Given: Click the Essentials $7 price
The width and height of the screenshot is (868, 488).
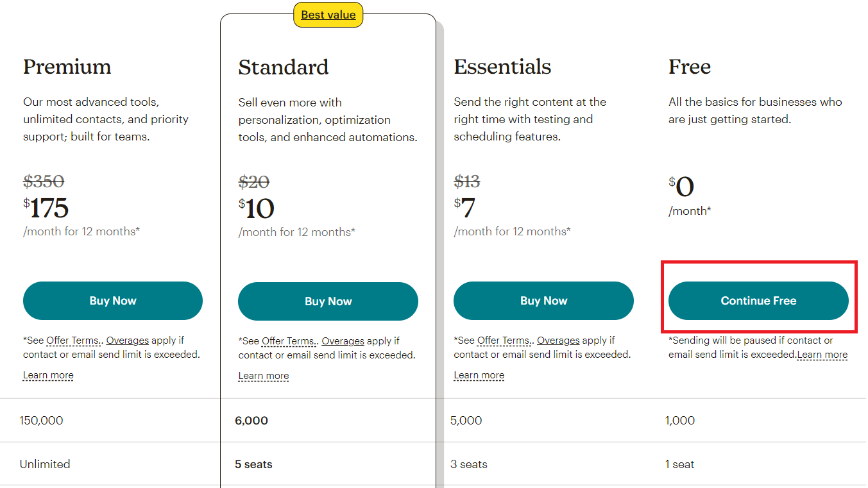Looking at the screenshot, I should (465, 208).
